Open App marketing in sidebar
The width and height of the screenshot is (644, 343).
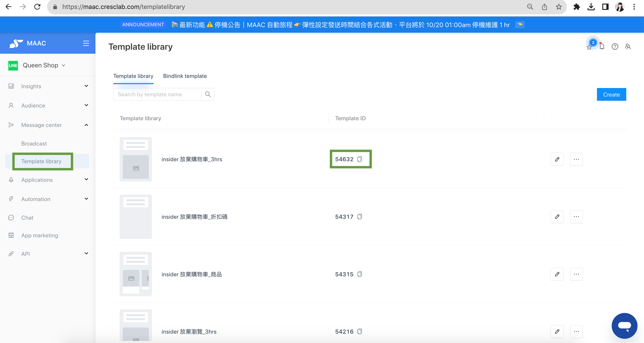click(x=40, y=235)
